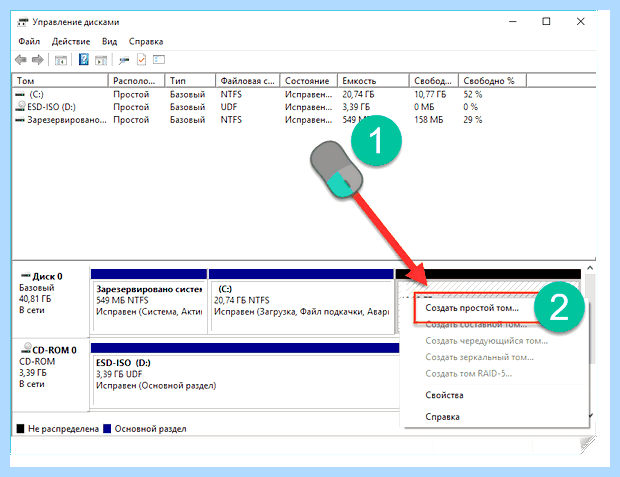The image size is (620, 477).
Task: Click the greyed Создать том RAID-5... entry
Action: click(469, 373)
